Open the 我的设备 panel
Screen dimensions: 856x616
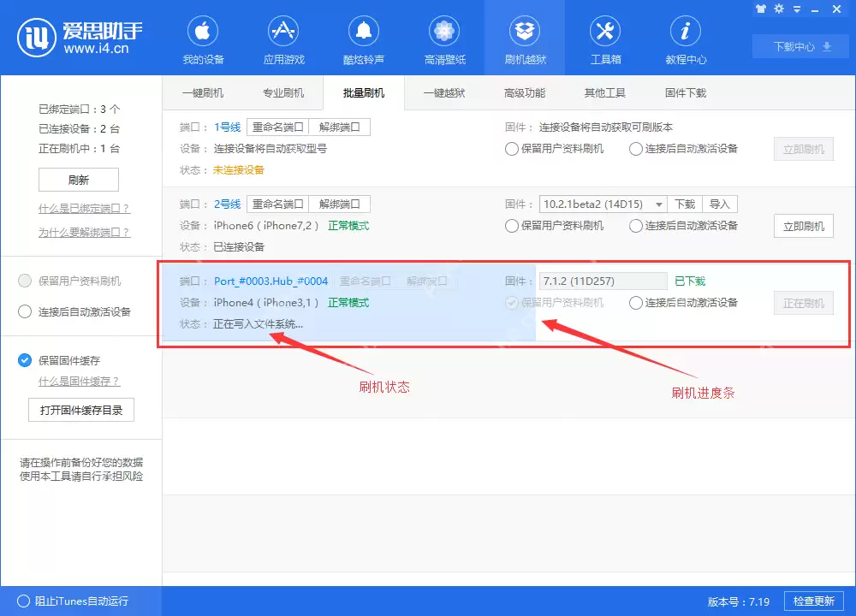point(203,38)
